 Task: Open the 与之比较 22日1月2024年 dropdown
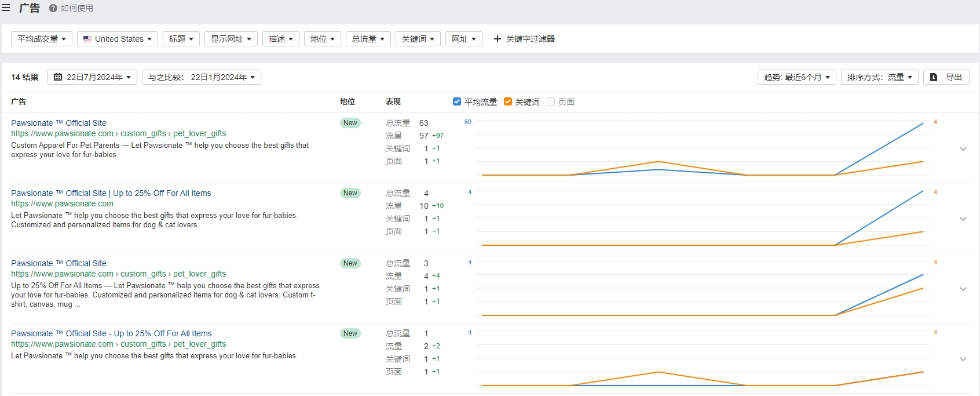click(202, 77)
